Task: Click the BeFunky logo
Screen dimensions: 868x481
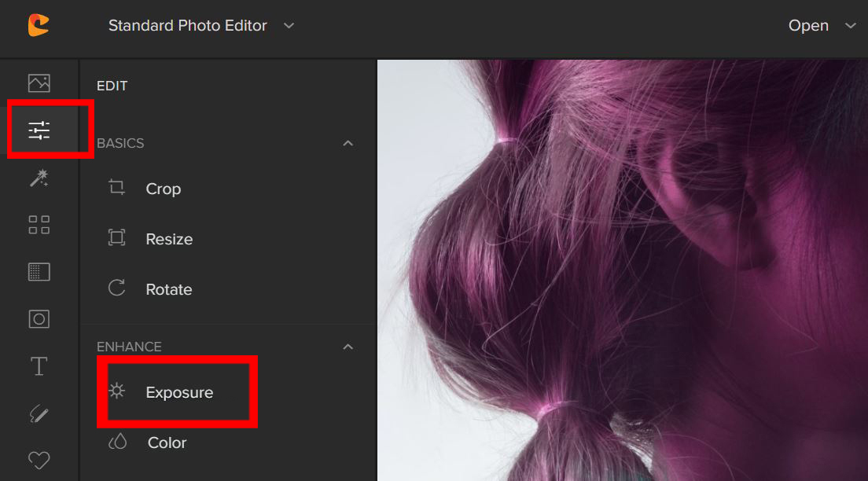Action: (x=39, y=25)
